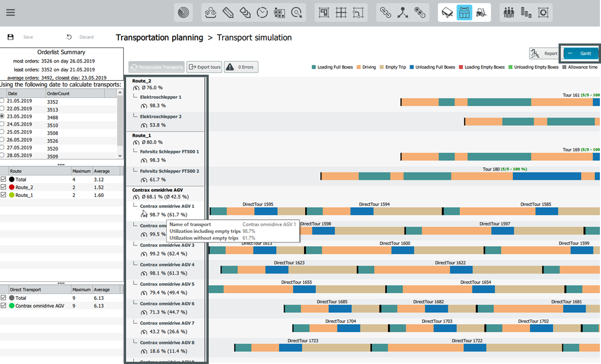Viewport: 601px width, 364px height.
Task: Toggle Contrax omnidrive AGV checkbox
Action: click(3, 306)
